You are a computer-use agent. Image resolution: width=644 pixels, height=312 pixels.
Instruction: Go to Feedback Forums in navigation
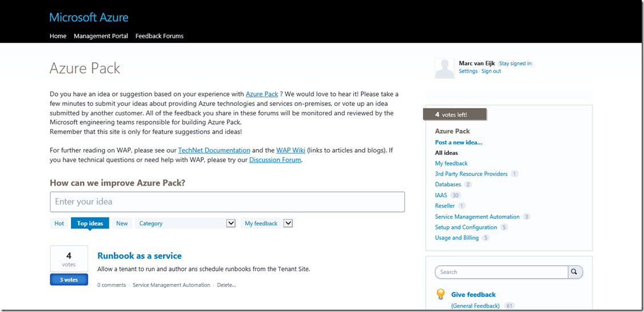click(159, 36)
